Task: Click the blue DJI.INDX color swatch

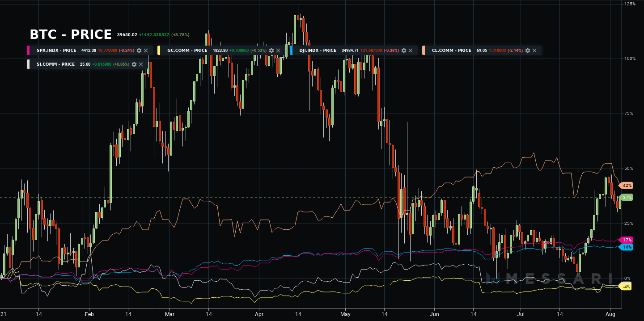Action: [291, 51]
